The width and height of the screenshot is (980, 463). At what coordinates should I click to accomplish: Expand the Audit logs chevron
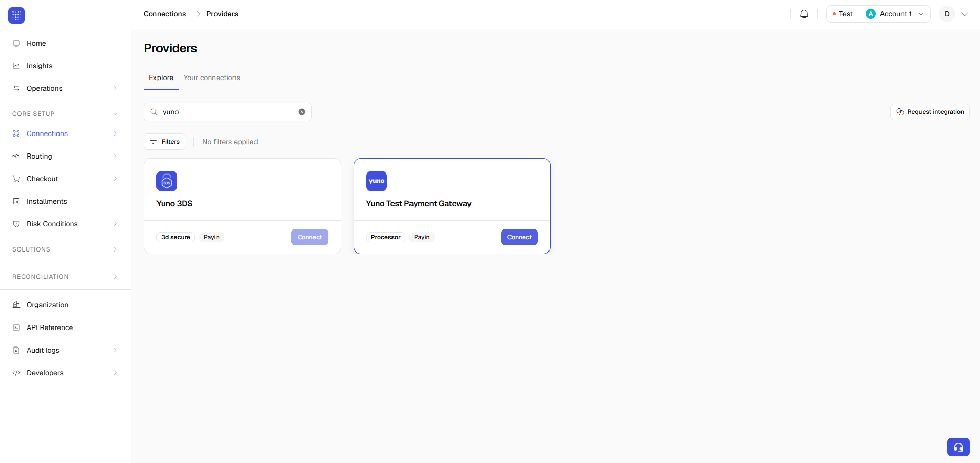click(x=115, y=350)
